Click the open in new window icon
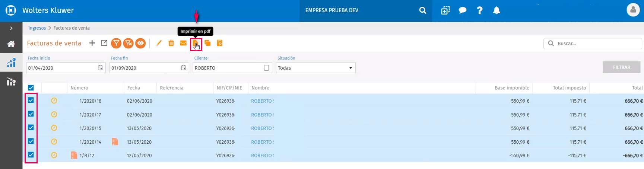 104,43
